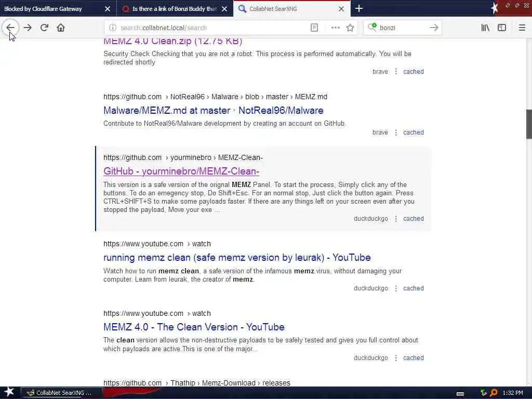Close the Blocked by Cloudflare Gateway tab
Viewport: 532px width, 399px height.
pyautogui.click(x=107, y=9)
